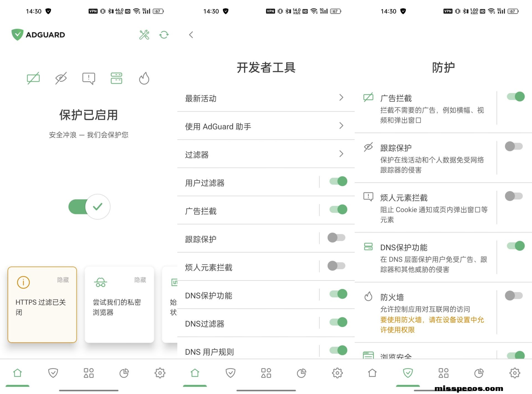Toggle 用户过滤器 switch in developer tools
The image size is (532, 394).
(338, 181)
